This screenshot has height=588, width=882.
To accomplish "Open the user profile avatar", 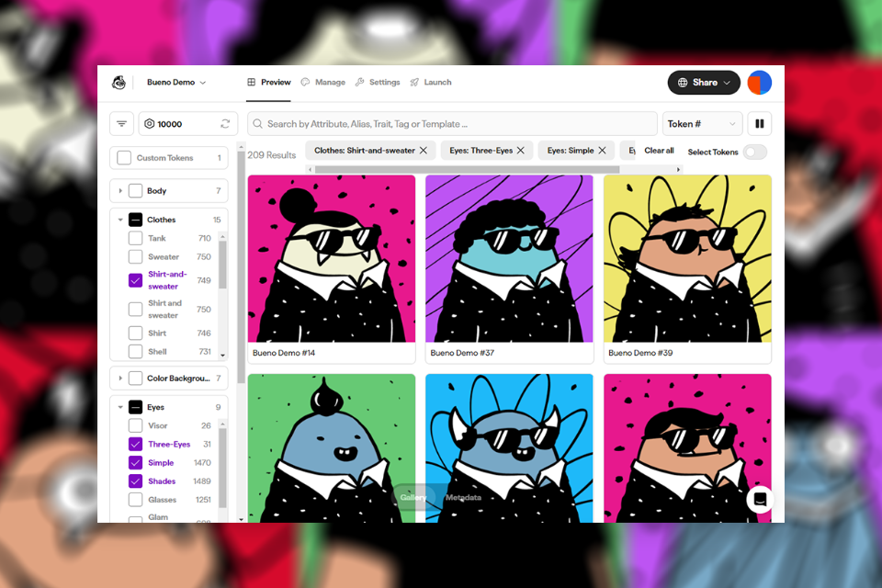I will coord(760,82).
